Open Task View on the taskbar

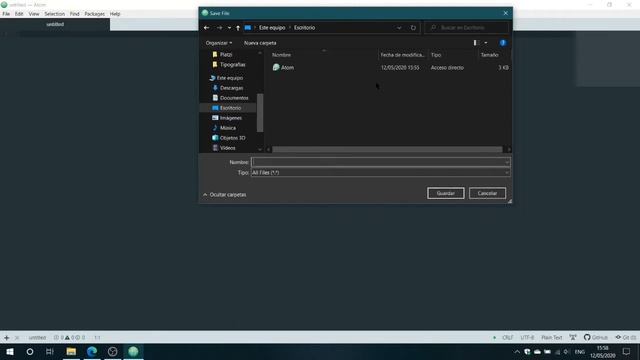coord(50,351)
